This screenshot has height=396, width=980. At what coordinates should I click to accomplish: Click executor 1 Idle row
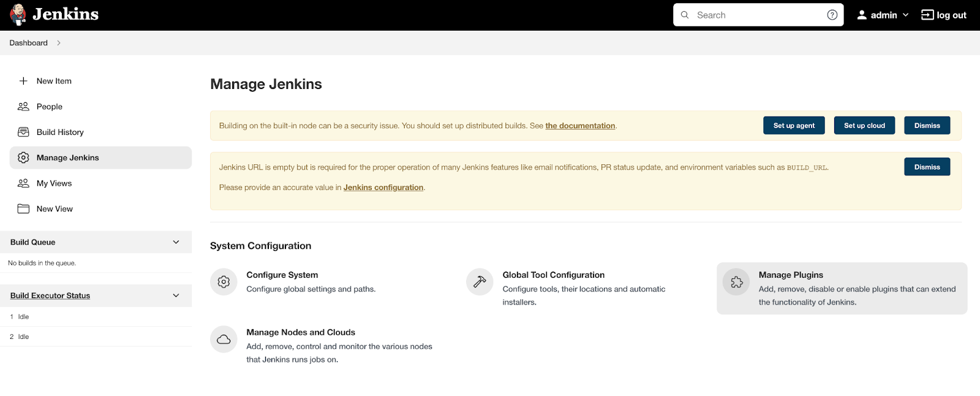click(x=96, y=317)
